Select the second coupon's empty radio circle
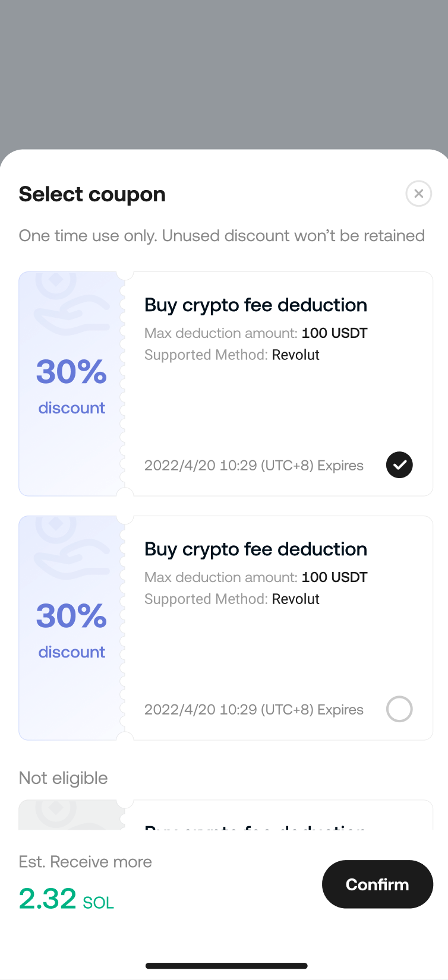The image size is (448, 980). (x=399, y=709)
